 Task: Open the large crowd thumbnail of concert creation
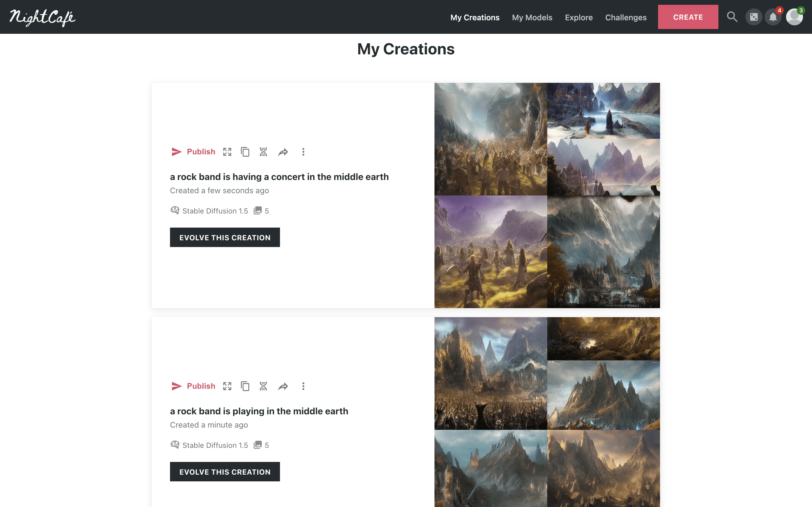(x=491, y=139)
